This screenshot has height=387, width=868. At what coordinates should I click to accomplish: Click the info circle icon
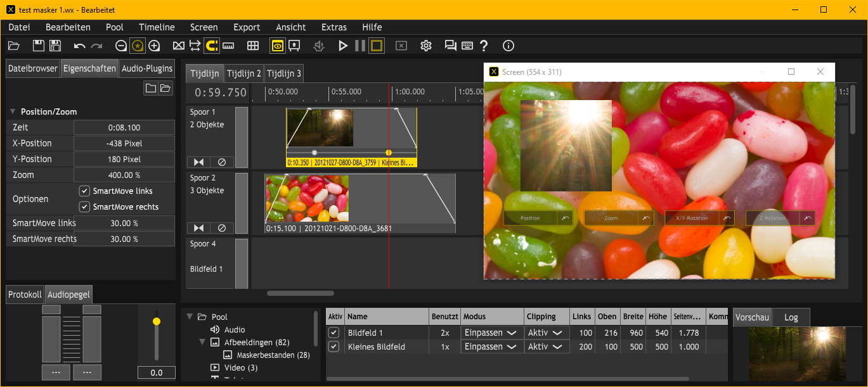pos(508,46)
